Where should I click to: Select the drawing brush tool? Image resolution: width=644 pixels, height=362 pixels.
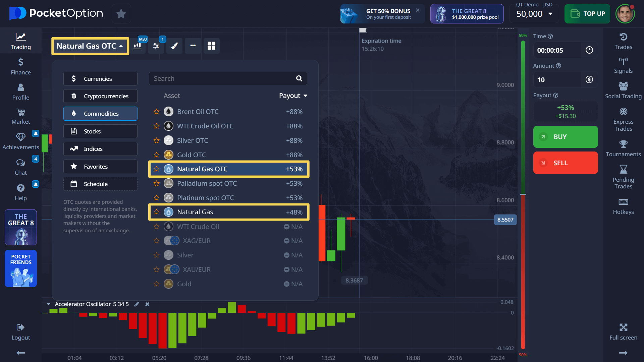click(x=174, y=46)
